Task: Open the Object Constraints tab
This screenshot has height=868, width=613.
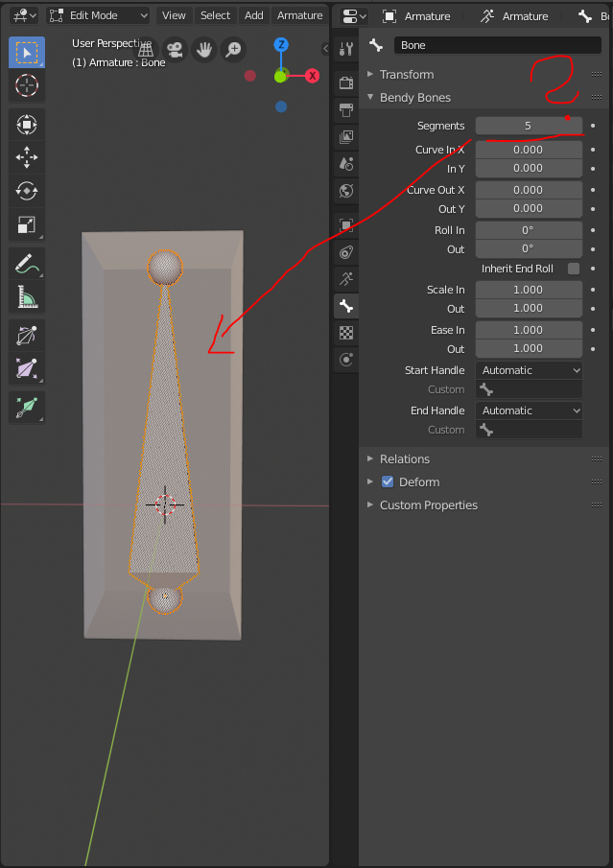Action: [346, 252]
